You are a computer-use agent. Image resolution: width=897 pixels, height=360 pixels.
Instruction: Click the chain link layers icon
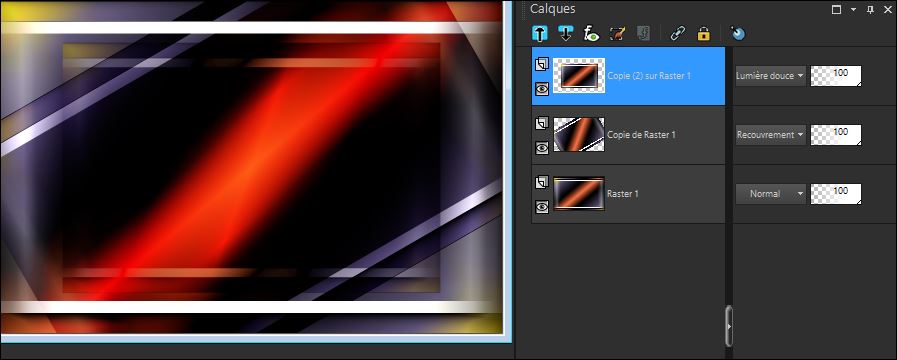coord(677,34)
